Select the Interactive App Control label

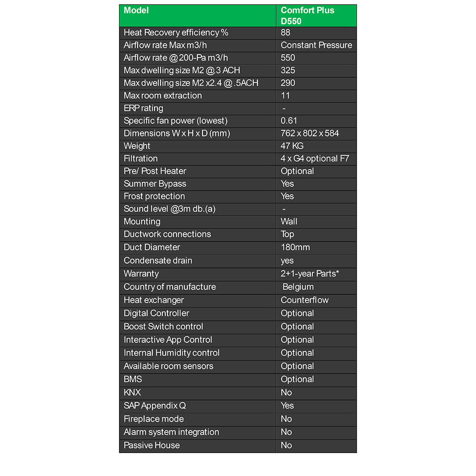pos(168,340)
